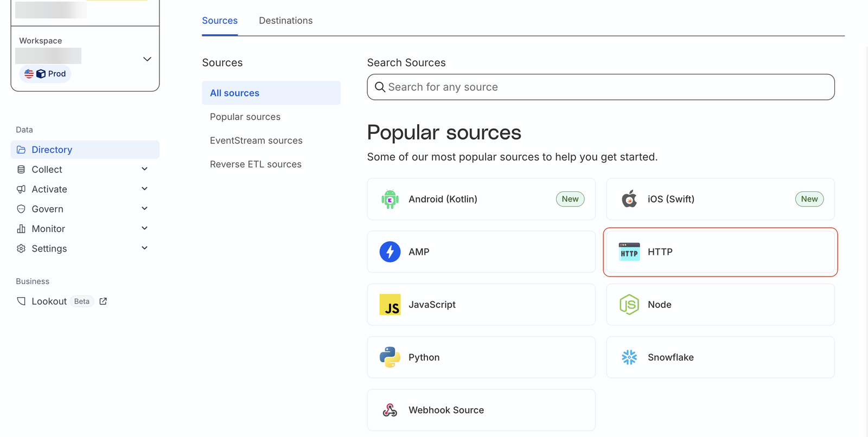The image size is (868, 437).
Task: Click the AMP lightning bolt icon
Action: point(390,252)
